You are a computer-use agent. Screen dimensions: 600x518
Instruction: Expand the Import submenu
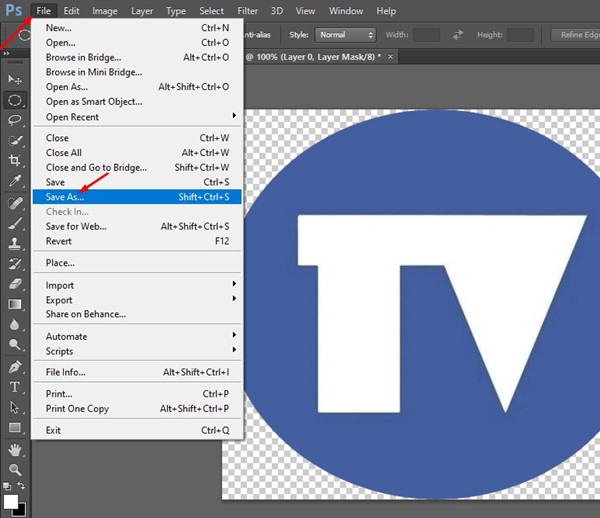click(x=137, y=285)
